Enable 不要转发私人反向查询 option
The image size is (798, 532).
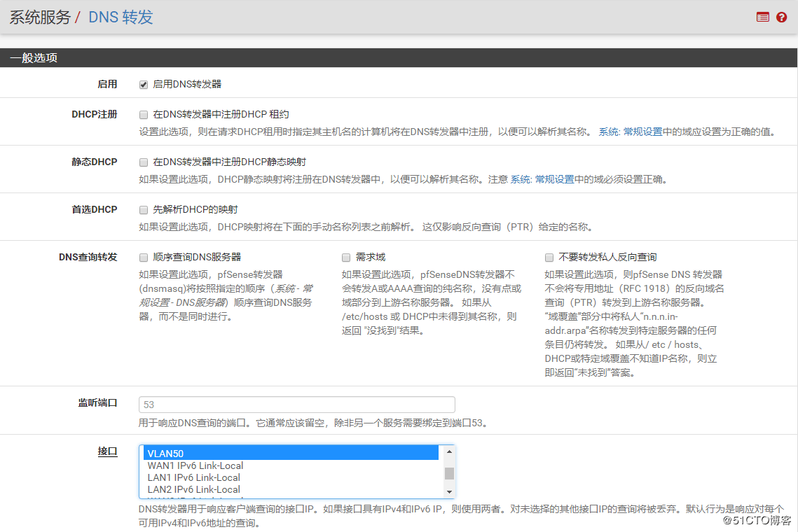(x=549, y=258)
